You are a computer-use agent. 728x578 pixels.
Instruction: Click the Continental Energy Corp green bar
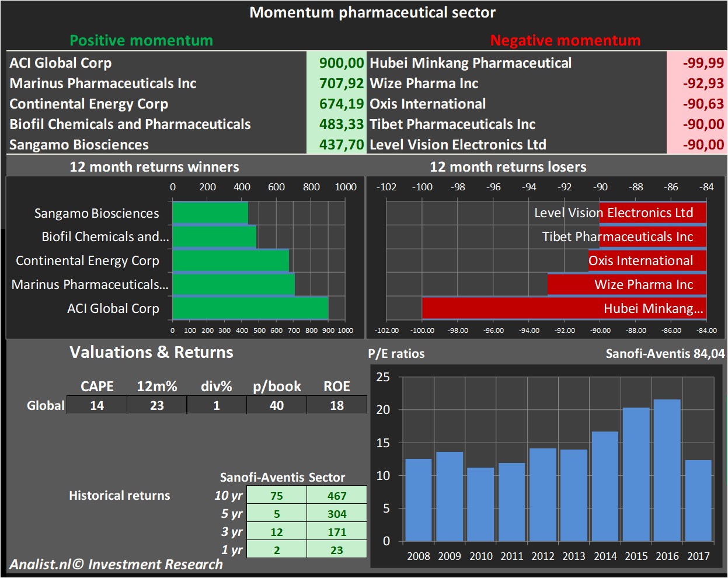[231, 260]
